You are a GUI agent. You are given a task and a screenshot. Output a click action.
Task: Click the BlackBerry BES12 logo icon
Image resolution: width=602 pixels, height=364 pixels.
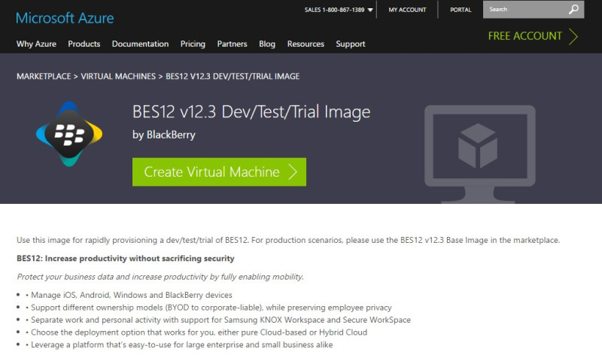click(69, 134)
